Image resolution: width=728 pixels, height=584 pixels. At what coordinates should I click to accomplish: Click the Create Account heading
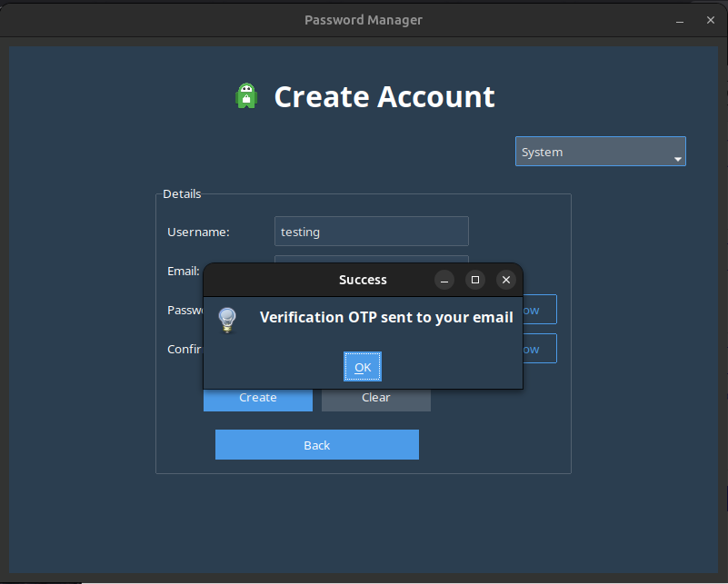[384, 96]
